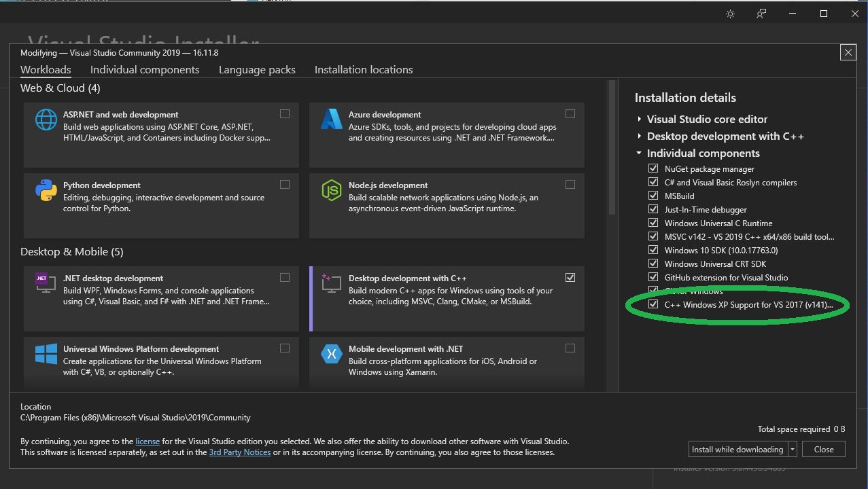Image resolution: width=868 pixels, height=489 pixels.
Task: Click the Azure development icon
Action: click(331, 119)
